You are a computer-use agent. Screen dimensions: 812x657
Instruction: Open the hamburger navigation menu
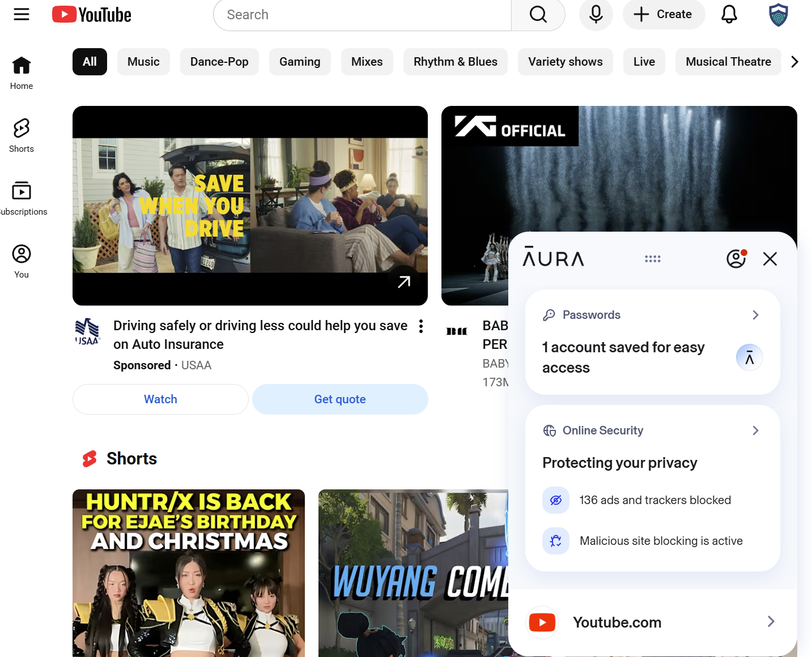[x=21, y=14]
